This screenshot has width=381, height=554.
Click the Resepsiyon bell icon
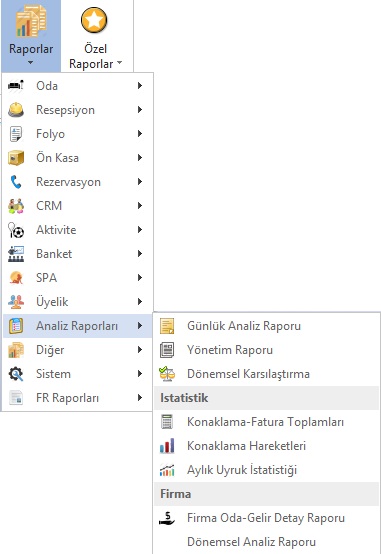tap(16, 110)
